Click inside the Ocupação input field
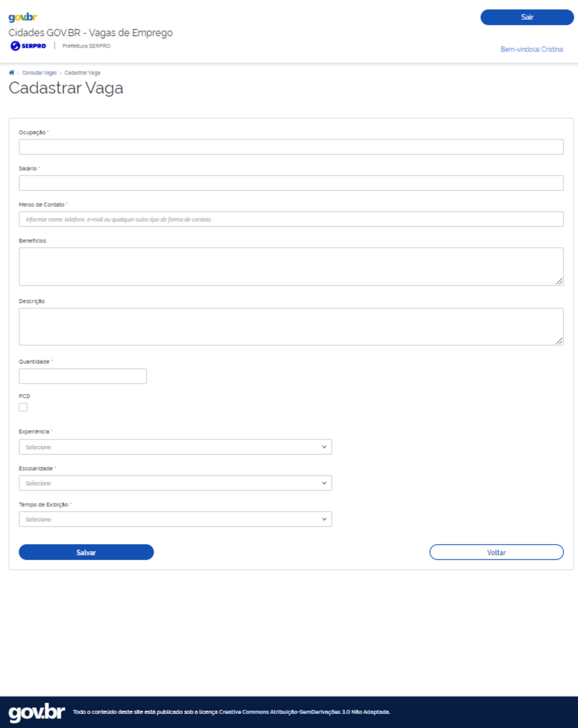 click(x=291, y=146)
